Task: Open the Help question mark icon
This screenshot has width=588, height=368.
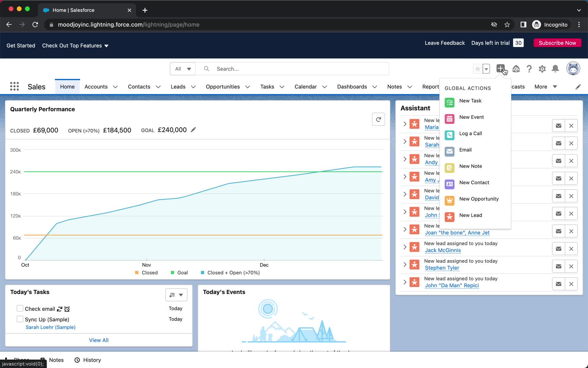Action: click(529, 69)
